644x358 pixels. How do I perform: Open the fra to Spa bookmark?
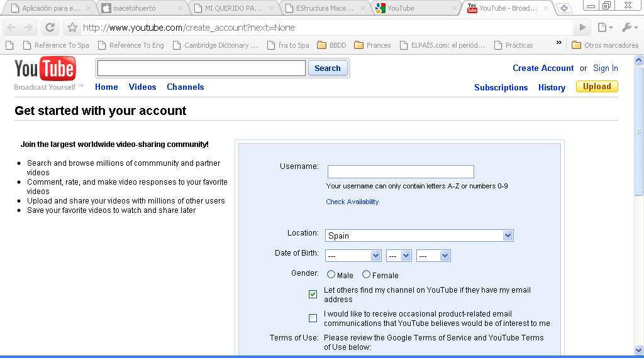288,45
